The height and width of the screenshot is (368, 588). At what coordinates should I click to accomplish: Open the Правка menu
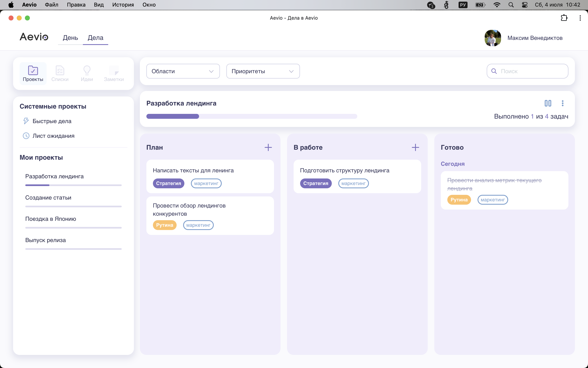(76, 5)
